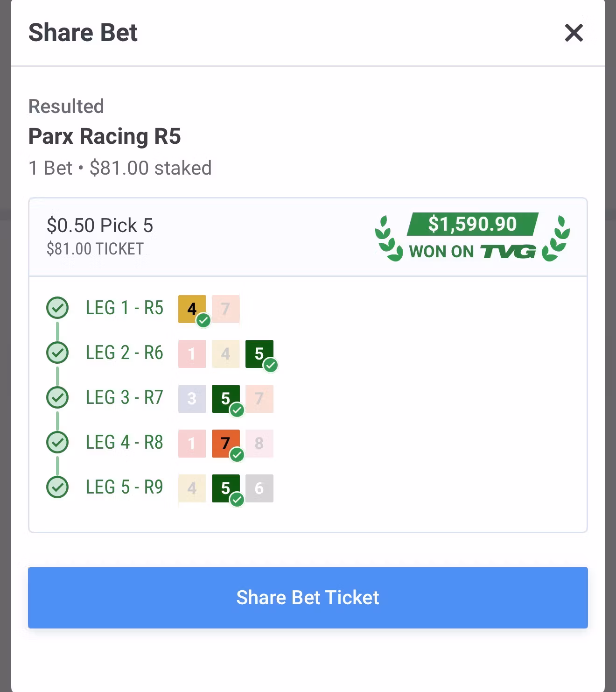Click the LEG 5 - R9 label
This screenshot has height=692, width=616.
click(x=124, y=487)
